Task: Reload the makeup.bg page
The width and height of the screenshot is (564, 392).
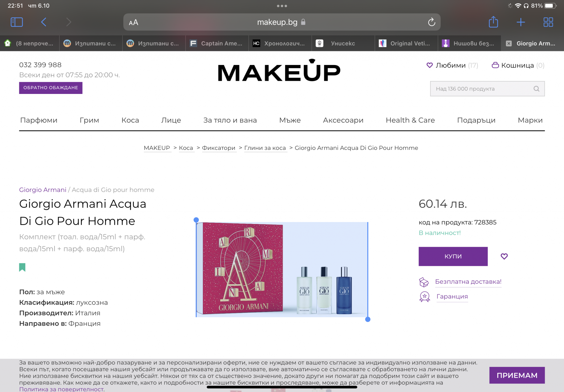Action: (x=432, y=22)
